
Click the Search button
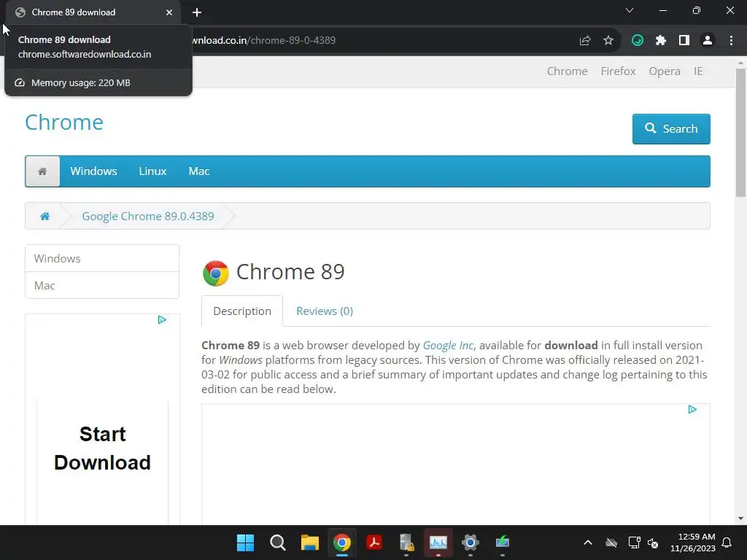671,128
